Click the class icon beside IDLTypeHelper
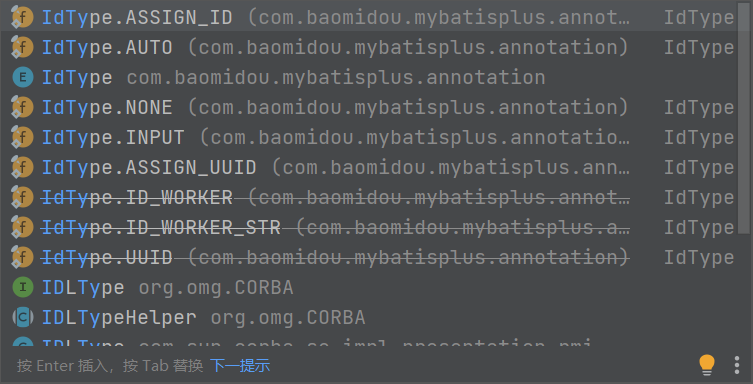 click(23, 317)
